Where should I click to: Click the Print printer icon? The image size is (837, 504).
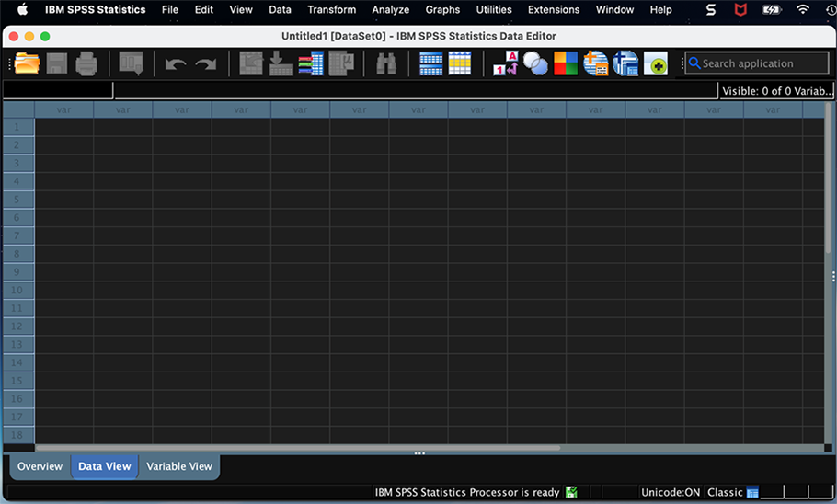(86, 63)
